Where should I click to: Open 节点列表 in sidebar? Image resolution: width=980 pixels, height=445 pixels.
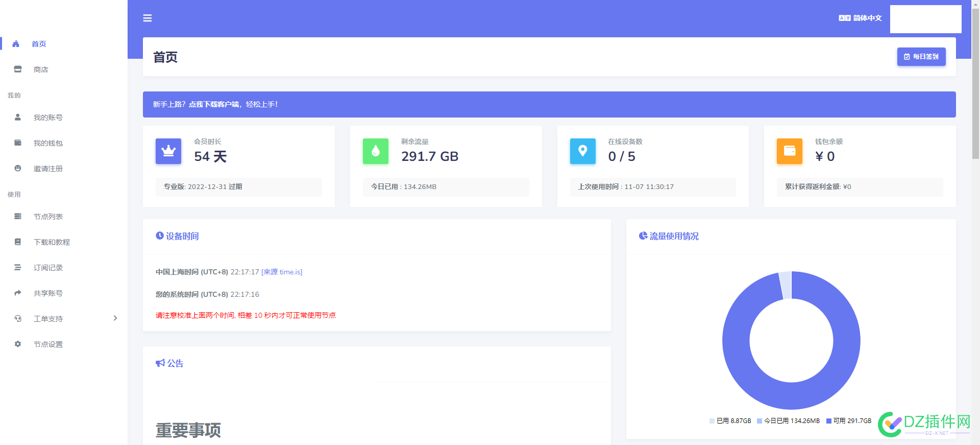[48, 217]
